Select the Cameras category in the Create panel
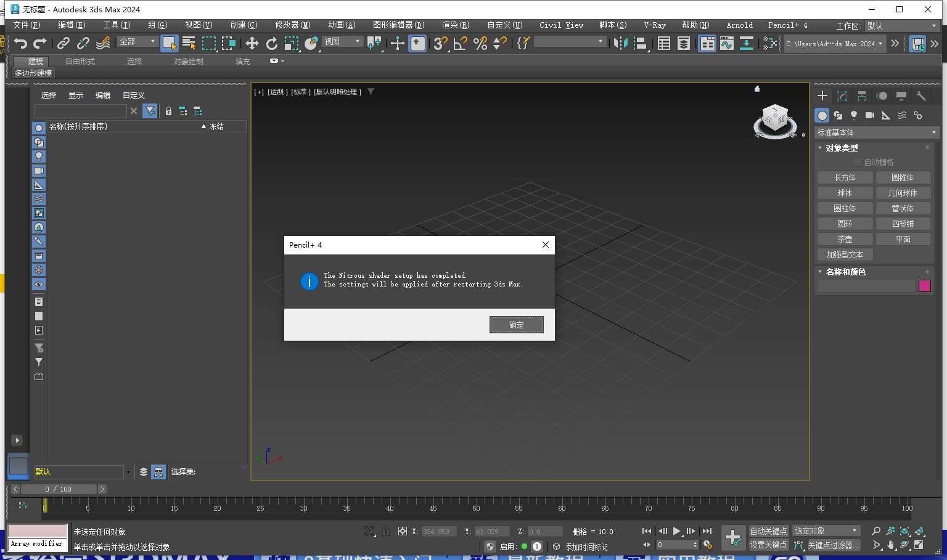947x560 pixels. (x=870, y=115)
